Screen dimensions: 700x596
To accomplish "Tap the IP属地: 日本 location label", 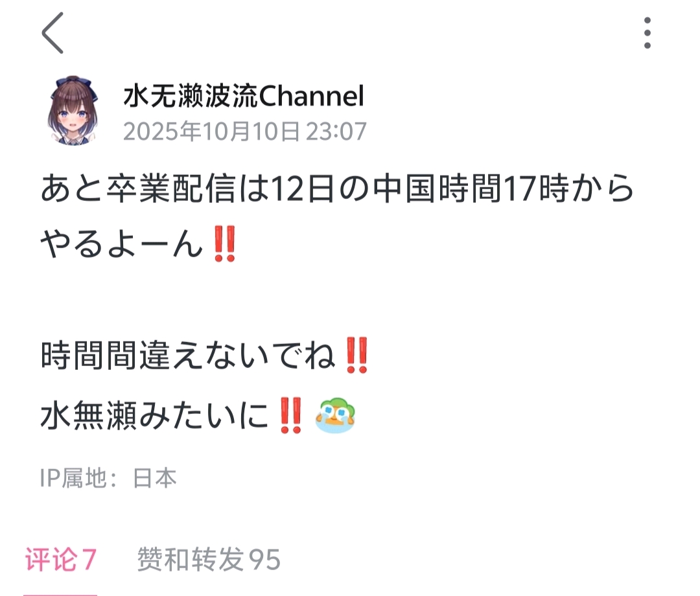I will 108,478.
